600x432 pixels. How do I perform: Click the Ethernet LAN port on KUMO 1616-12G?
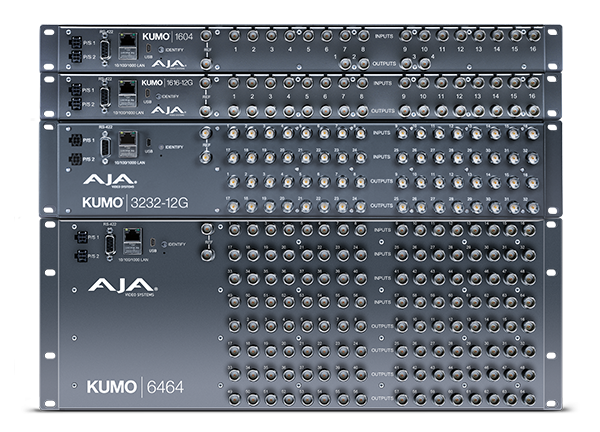point(127,93)
